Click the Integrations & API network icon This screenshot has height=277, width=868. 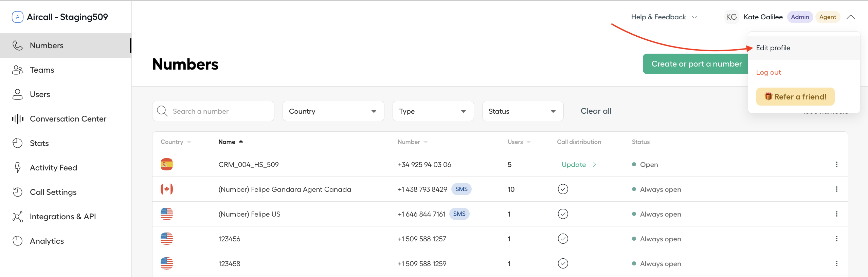[x=18, y=217]
